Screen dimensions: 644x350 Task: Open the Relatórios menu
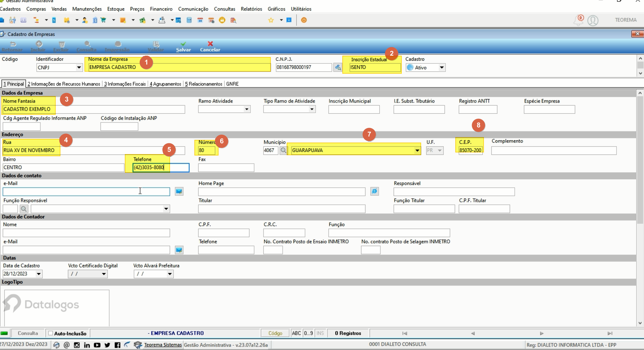point(251,9)
